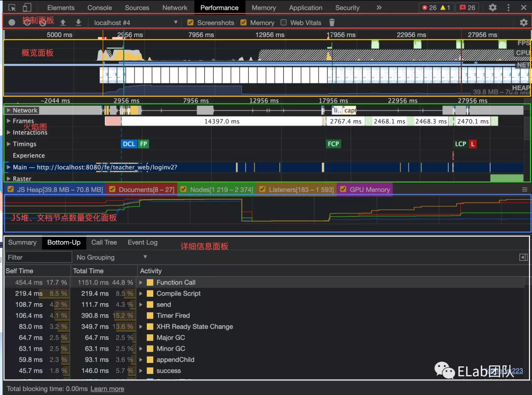Viewport: 532px width, 395px height.
Task: Sort by the Total Time column header
Action: 104,271
